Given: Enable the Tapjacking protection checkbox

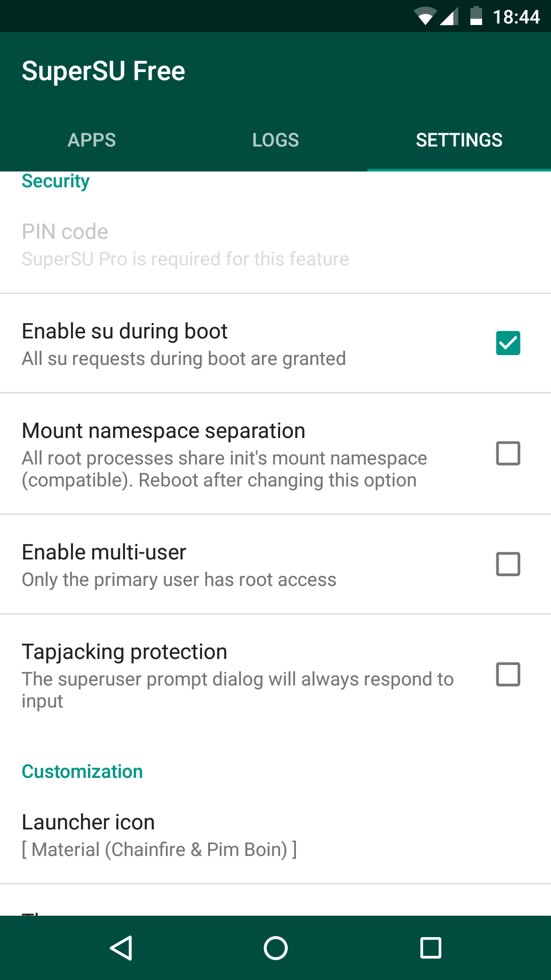Looking at the screenshot, I should [508, 674].
